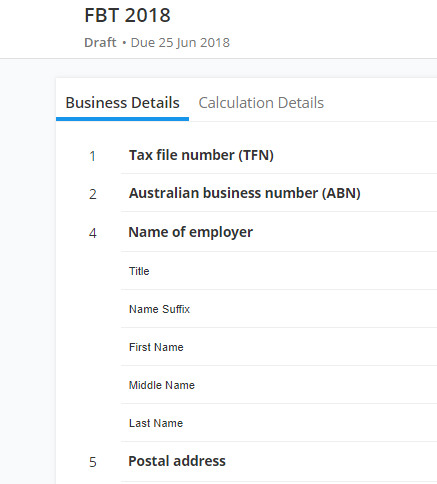Click the Title field row

(279, 271)
